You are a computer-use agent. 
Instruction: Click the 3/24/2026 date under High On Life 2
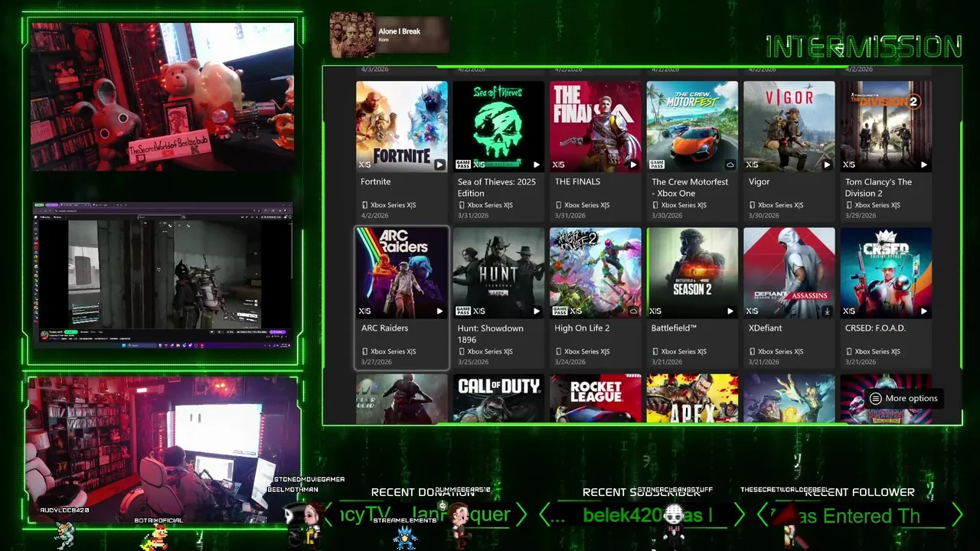click(x=570, y=362)
